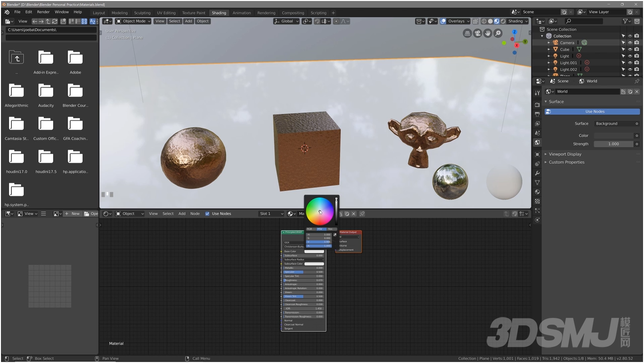
Task: Click the magnifier zoom view button
Action: click(498, 33)
